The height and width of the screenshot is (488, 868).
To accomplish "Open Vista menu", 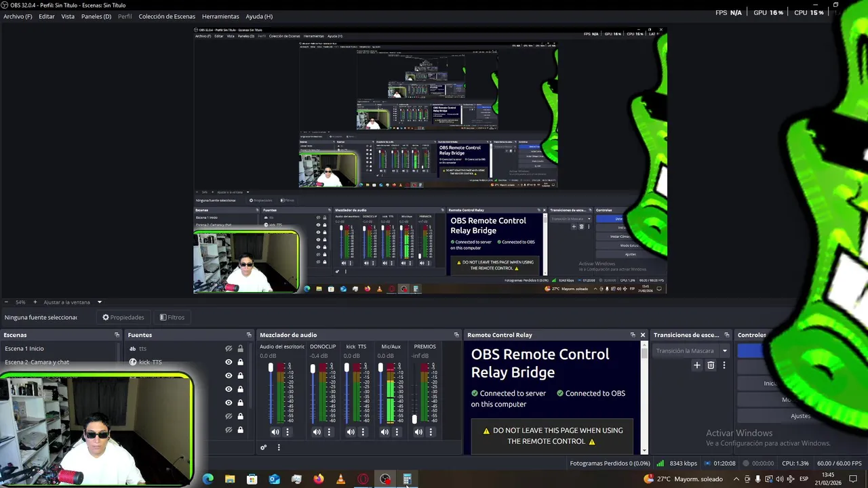I will [x=68, y=16].
